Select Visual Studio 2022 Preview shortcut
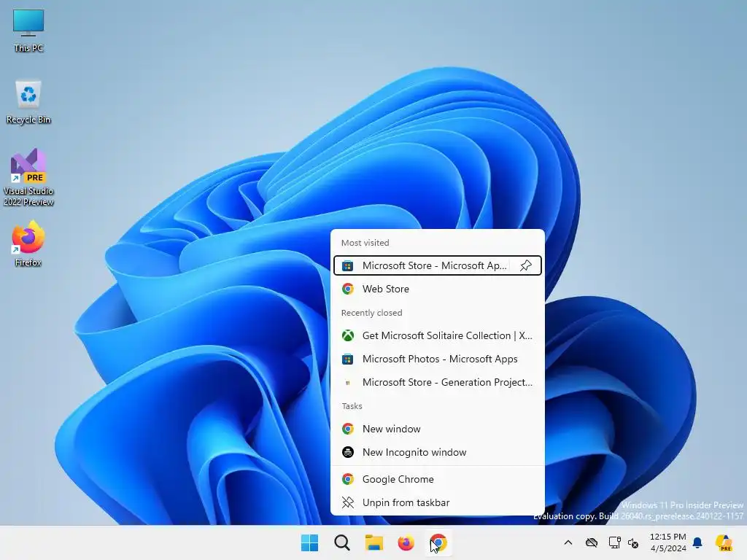Screen dimensions: 747x560 coord(28,177)
